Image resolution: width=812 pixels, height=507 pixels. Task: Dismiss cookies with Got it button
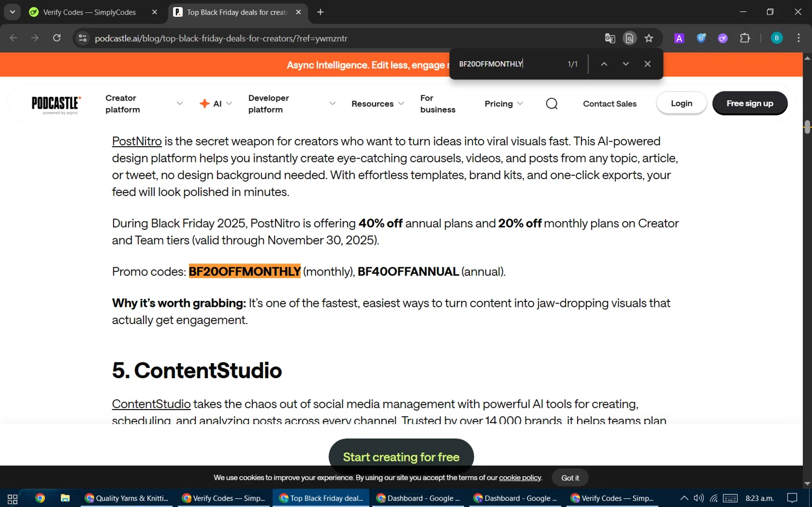570,477
